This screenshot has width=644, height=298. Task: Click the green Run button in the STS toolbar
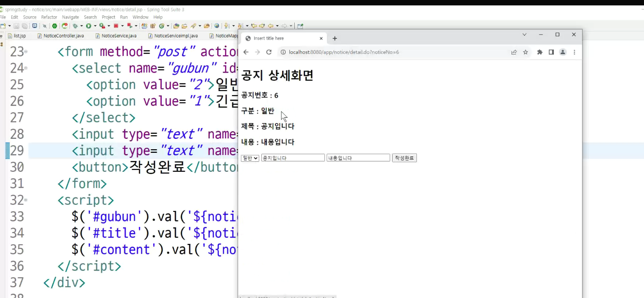88,26
